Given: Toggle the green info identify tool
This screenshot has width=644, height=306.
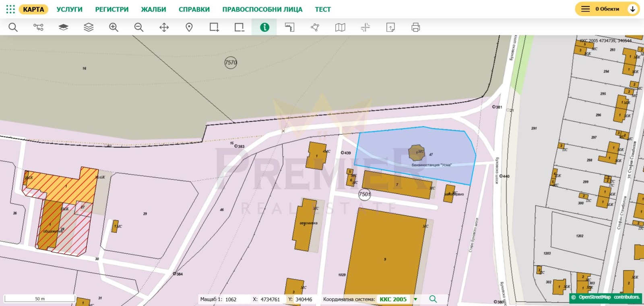Looking at the screenshot, I should (264, 27).
